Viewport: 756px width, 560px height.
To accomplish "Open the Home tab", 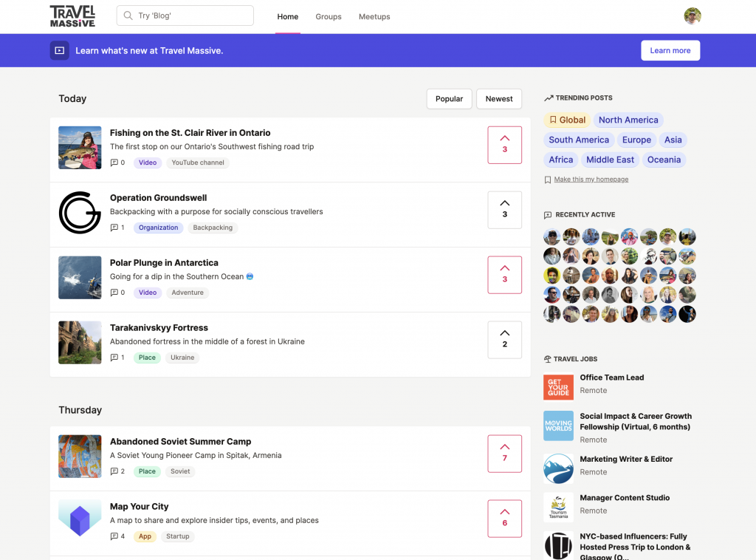I will pyautogui.click(x=287, y=16).
